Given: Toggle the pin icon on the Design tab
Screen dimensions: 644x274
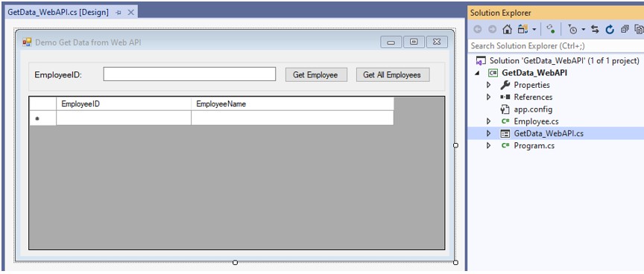Looking at the screenshot, I should [119, 13].
